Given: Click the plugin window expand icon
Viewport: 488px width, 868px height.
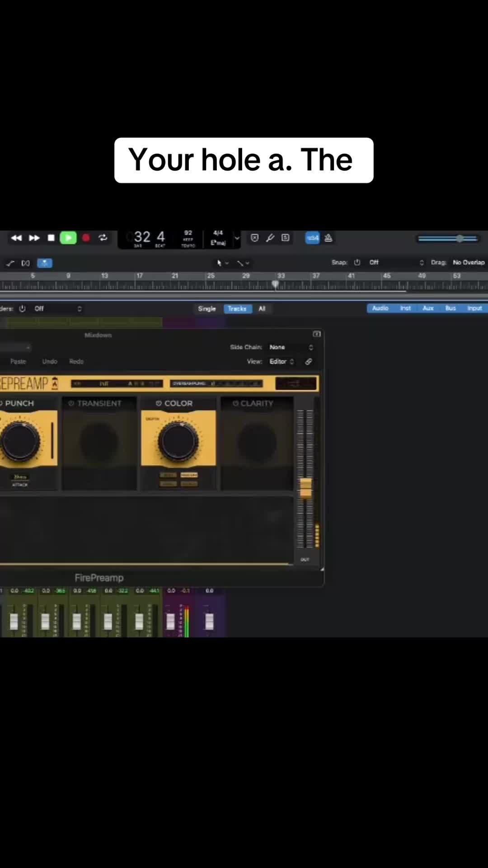Looking at the screenshot, I should click(317, 334).
